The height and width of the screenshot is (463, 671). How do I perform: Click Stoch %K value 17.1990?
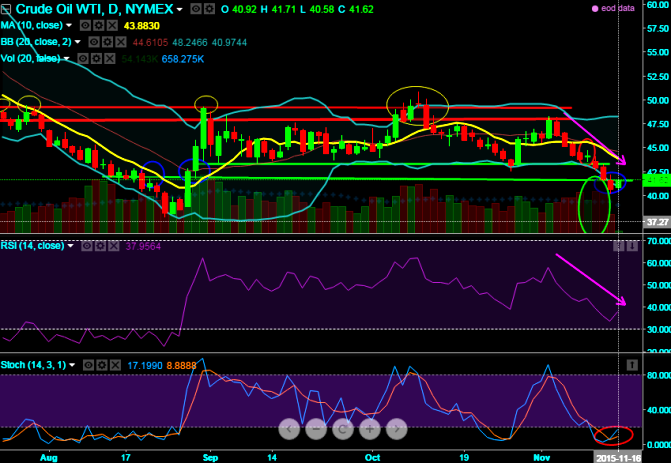click(145, 366)
